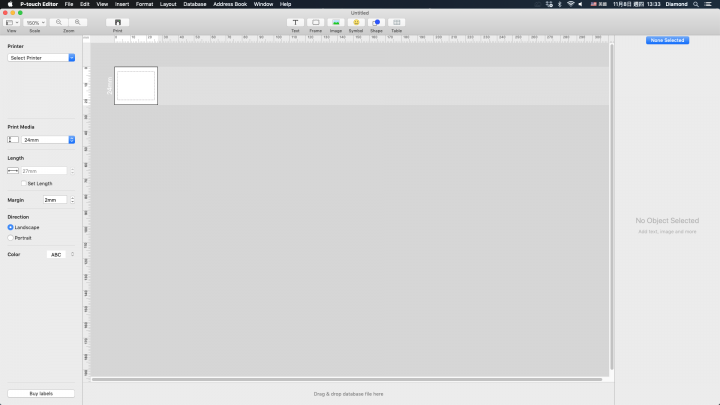The image size is (720, 405).
Task: Click the length arrow icon
Action: tap(13, 171)
